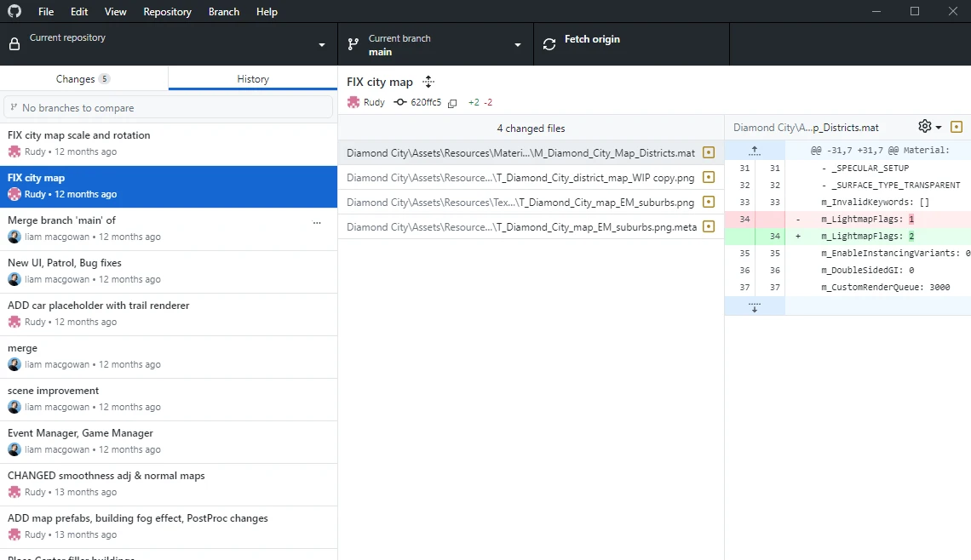Open the Repository menu
The width and height of the screenshot is (971, 560).
167,11
